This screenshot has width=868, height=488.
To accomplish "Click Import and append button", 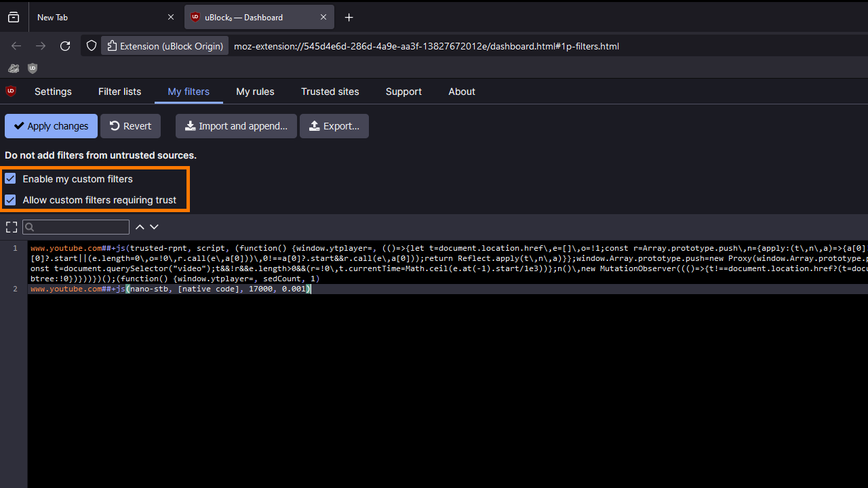I will click(x=236, y=126).
